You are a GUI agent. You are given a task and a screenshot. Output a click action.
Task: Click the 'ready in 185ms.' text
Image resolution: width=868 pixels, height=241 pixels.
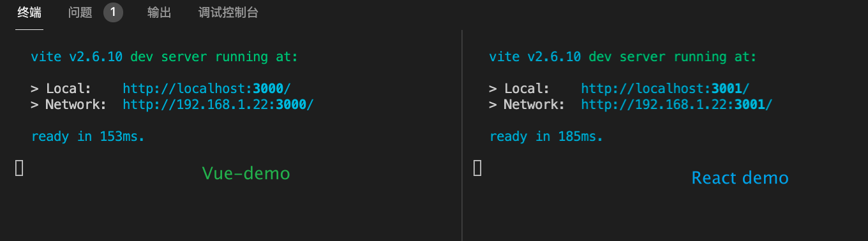tap(546, 136)
